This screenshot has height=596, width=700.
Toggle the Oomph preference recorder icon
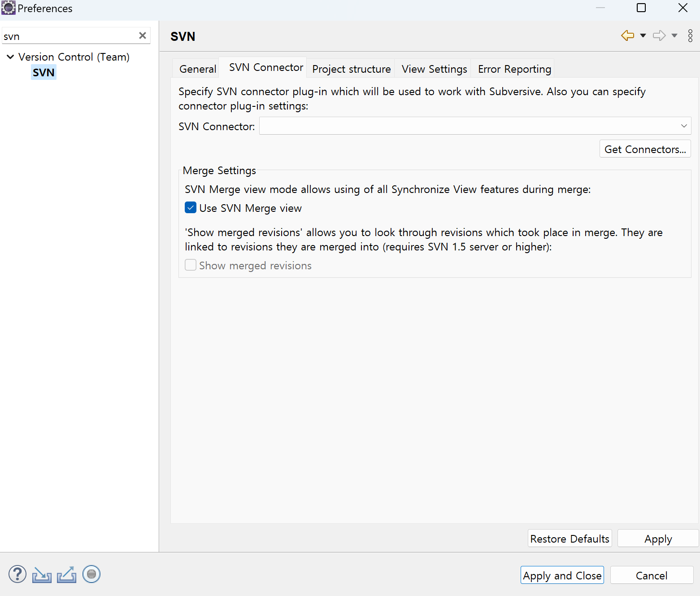click(x=91, y=574)
